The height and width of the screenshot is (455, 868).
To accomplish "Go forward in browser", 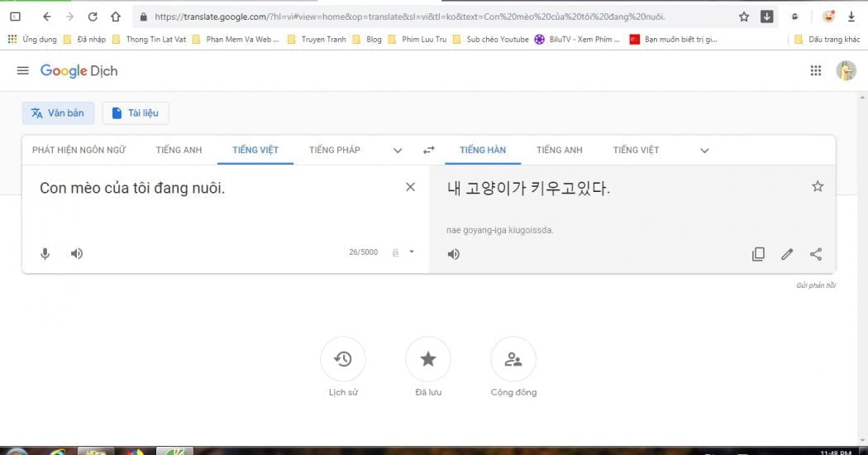I will click(69, 17).
